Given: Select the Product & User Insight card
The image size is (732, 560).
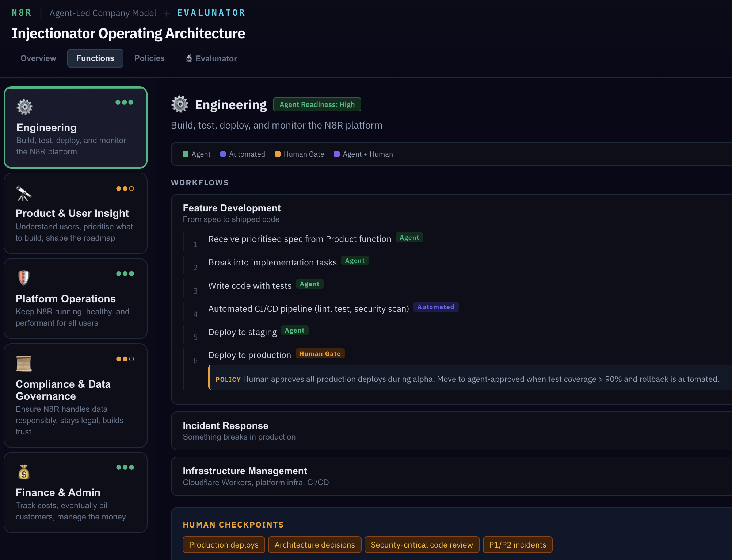Looking at the screenshot, I should click(x=76, y=214).
